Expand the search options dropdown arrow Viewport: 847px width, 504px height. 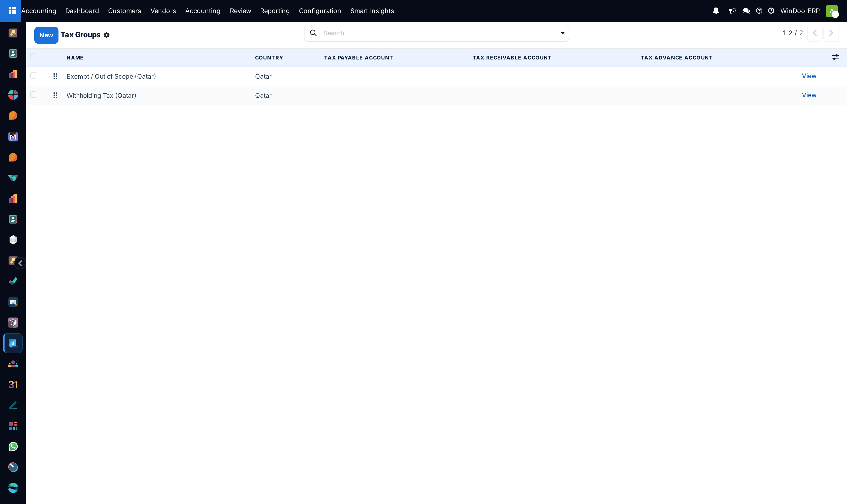coord(563,33)
